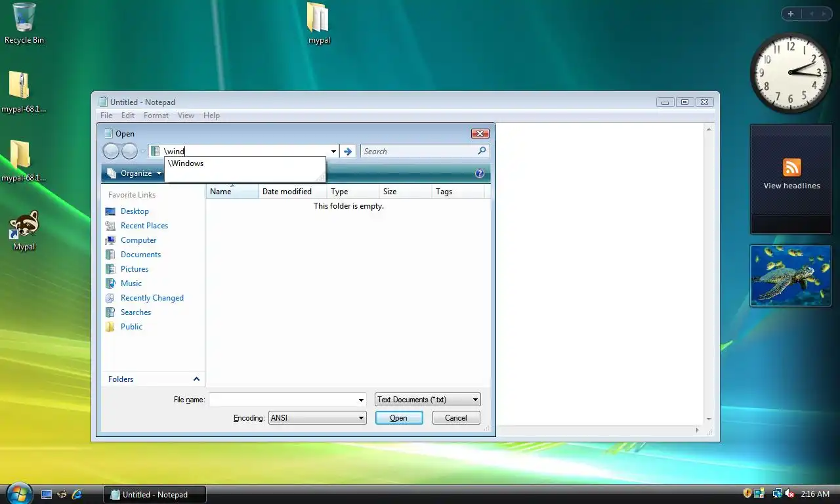
Task: Open the recent pages dropdown arrow
Action: pos(142,152)
